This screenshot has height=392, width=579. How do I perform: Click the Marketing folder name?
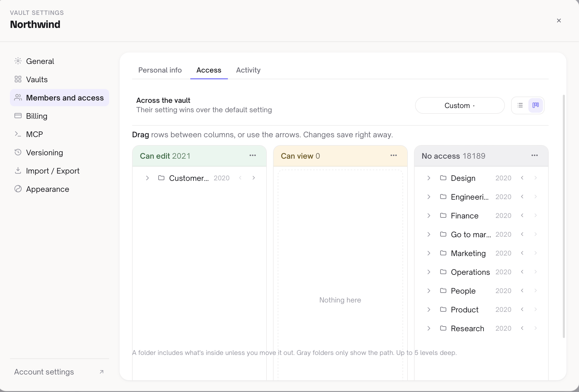click(x=468, y=253)
